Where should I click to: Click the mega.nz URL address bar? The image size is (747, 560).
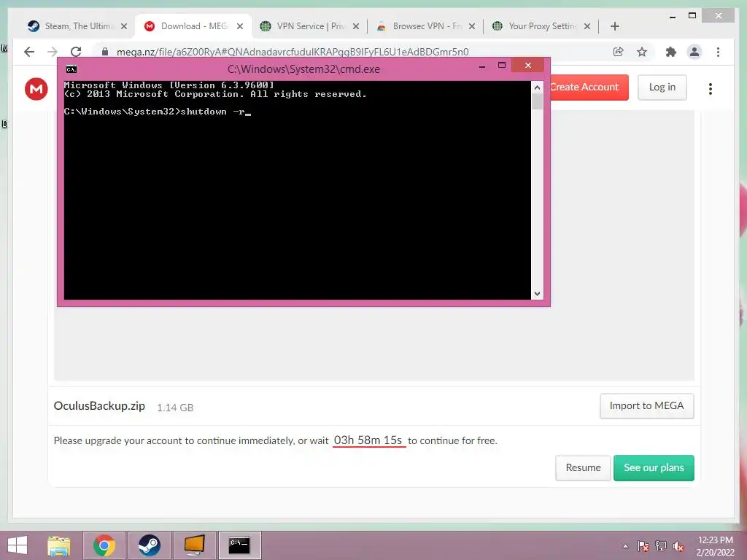[293, 52]
